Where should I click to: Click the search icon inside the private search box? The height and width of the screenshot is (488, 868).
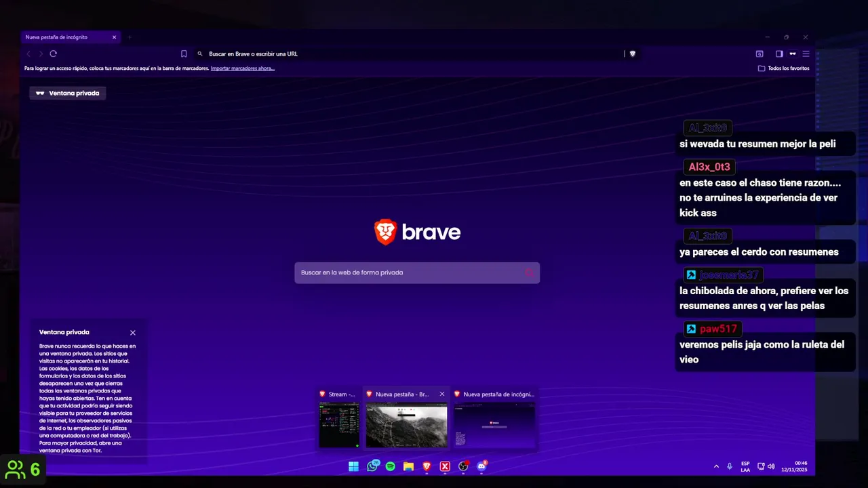pos(529,272)
